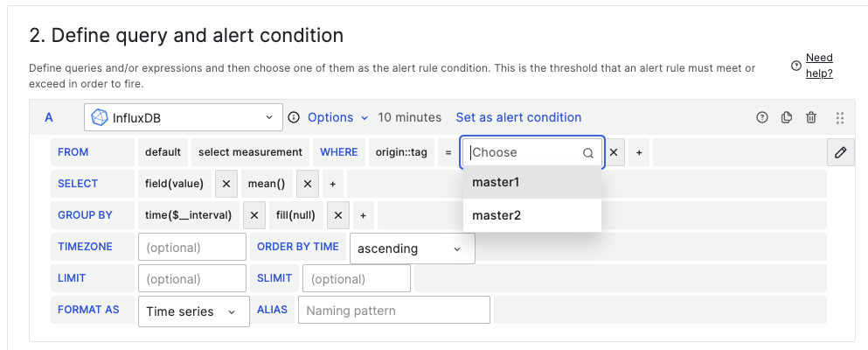Remove time($__interval) from GROUP BY
The height and width of the screenshot is (350, 868).
[253, 215]
